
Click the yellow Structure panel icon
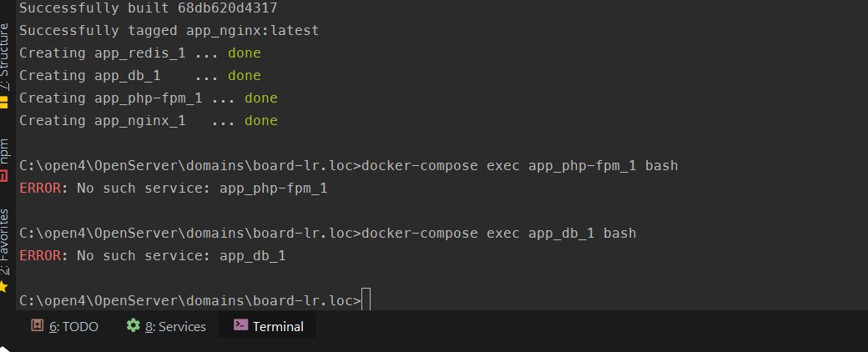[4, 102]
